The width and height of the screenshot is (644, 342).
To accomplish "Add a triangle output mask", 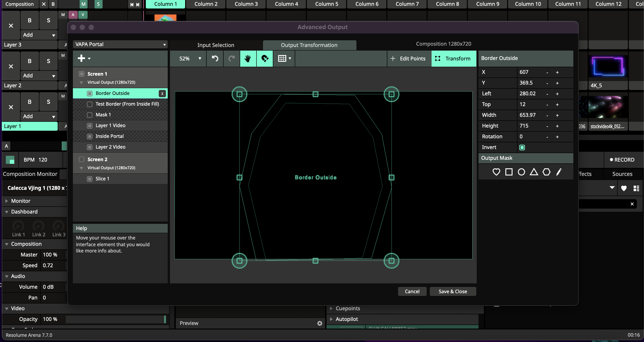I will click(534, 172).
